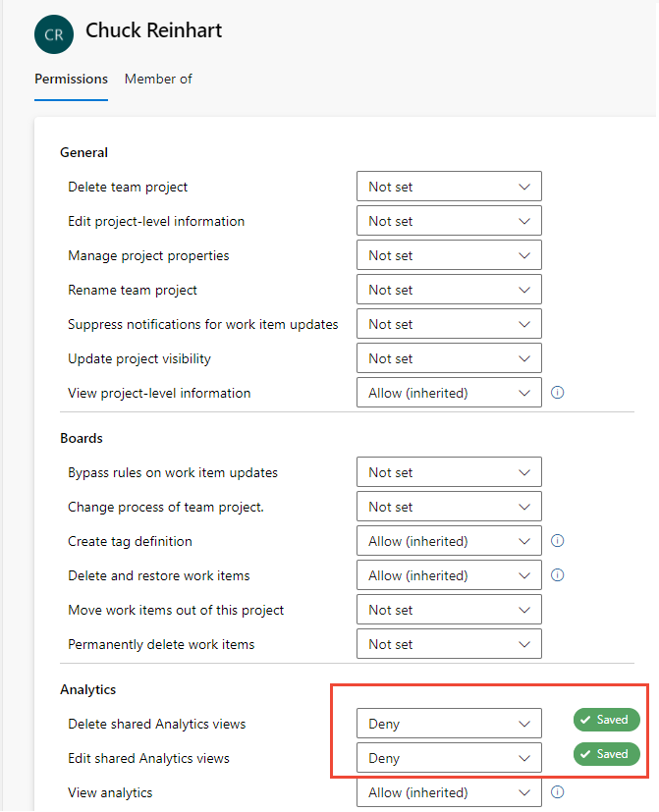Open the Bypass rules on work item updates dropdown

pyautogui.click(x=448, y=472)
